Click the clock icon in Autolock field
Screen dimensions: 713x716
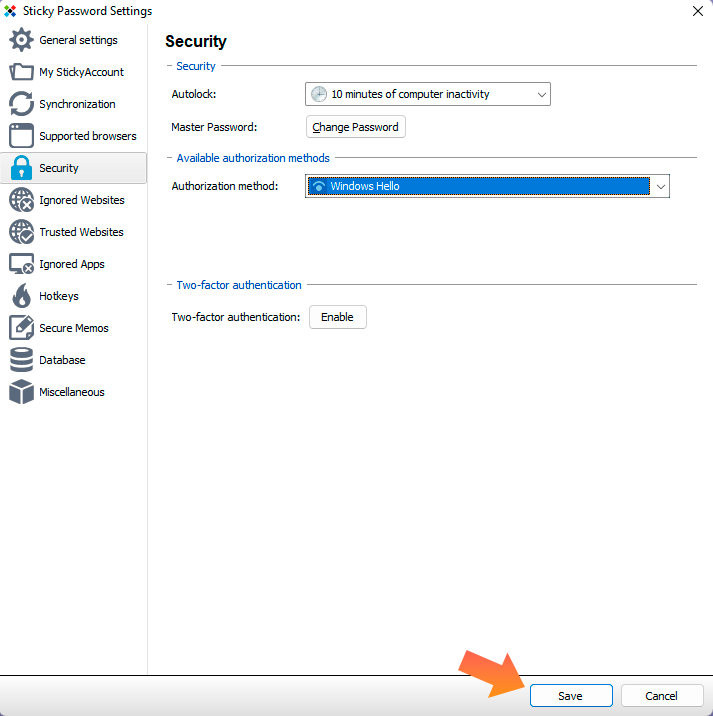(x=319, y=94)
